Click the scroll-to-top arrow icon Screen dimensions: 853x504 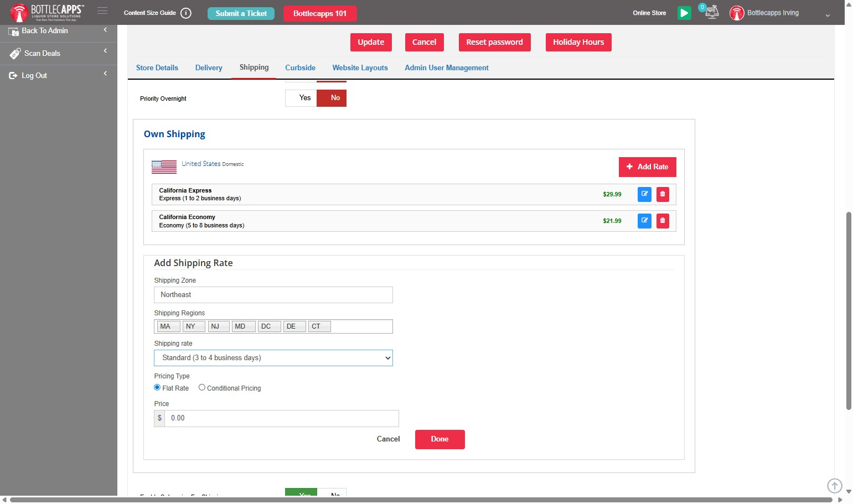(835, 486)
